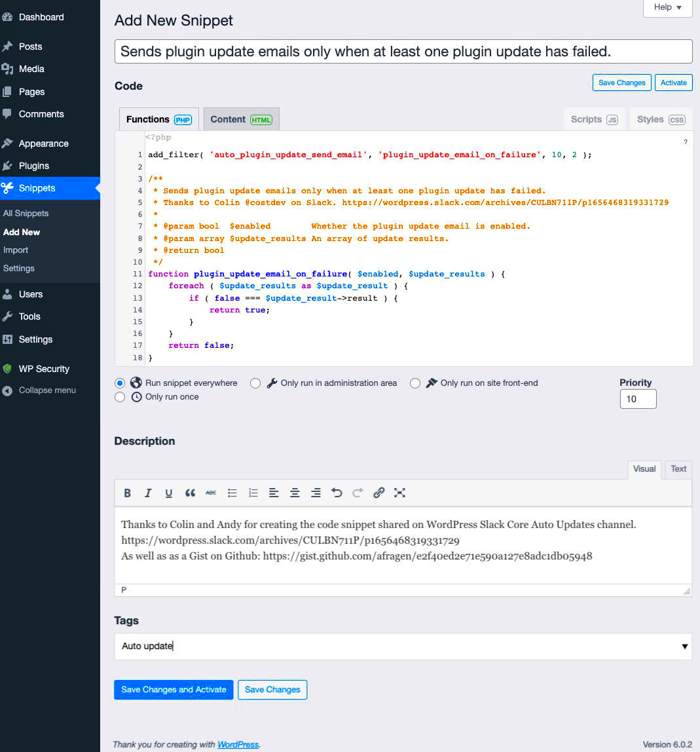This screenshot has width=700, height=752.
Task: Align description text left
Action: [x=274, y=493]
